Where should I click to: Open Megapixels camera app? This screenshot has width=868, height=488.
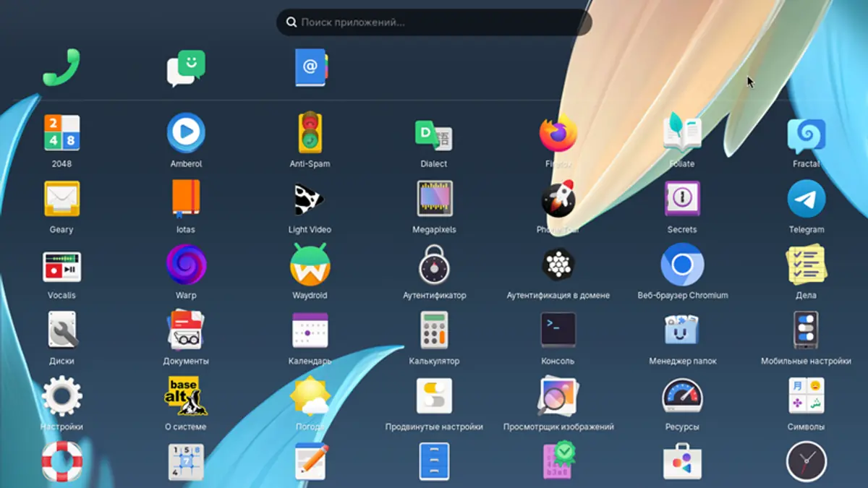(x=434, y=200)
